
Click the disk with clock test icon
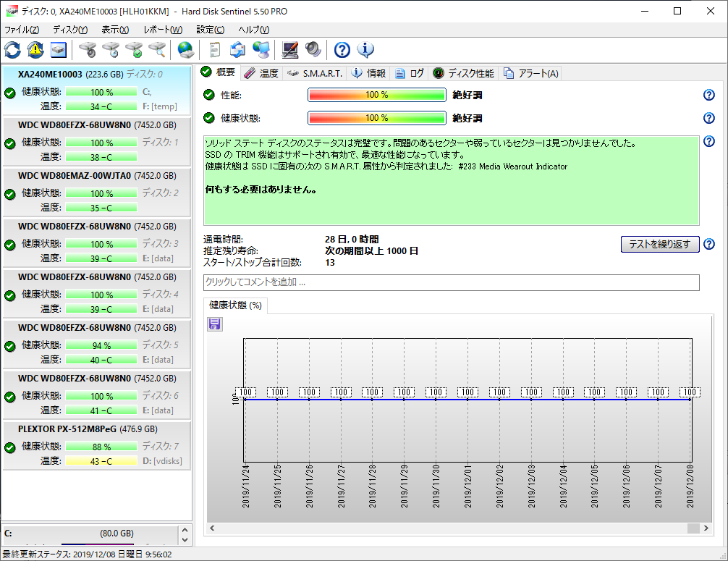[111, 50]
